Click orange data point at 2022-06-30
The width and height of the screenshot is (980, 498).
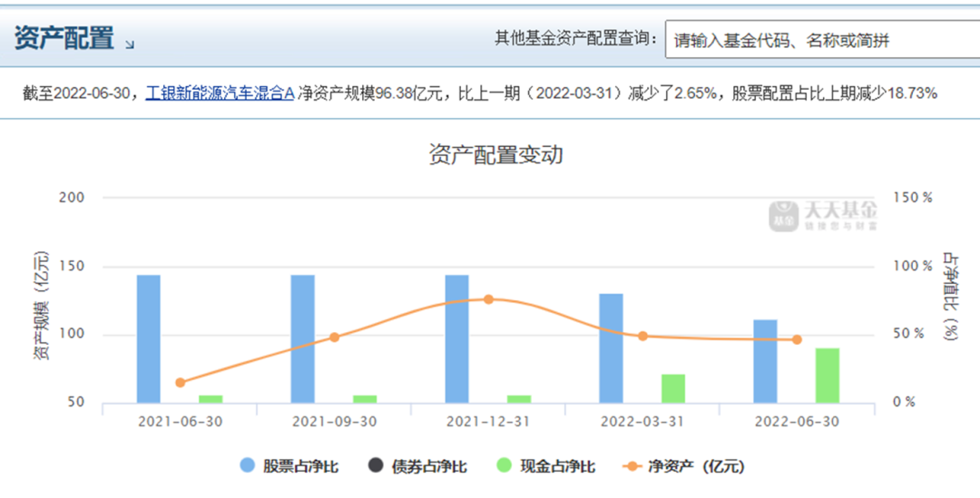pyautogui.click(x=797, y=339)
